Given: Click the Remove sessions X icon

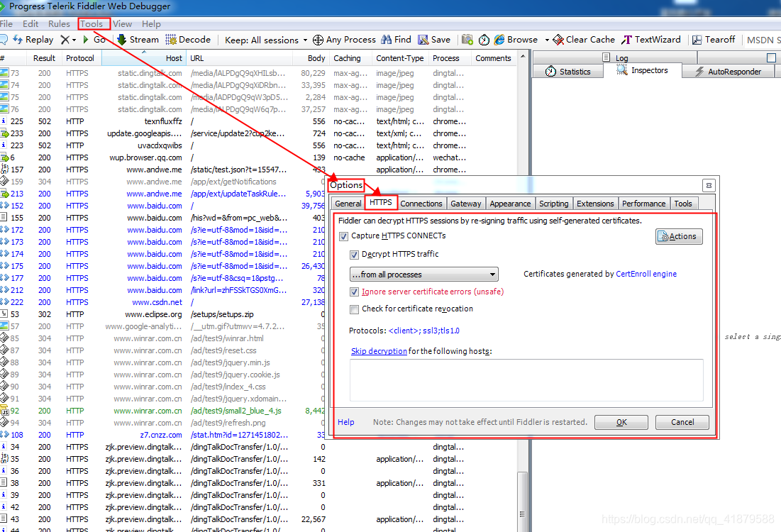Looking at the screenshot, I should (65, 39).
